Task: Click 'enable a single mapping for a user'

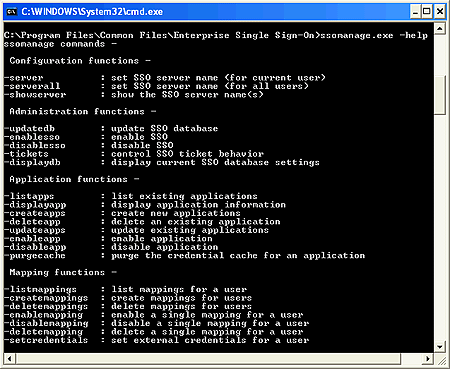Action: coord(207,315)
